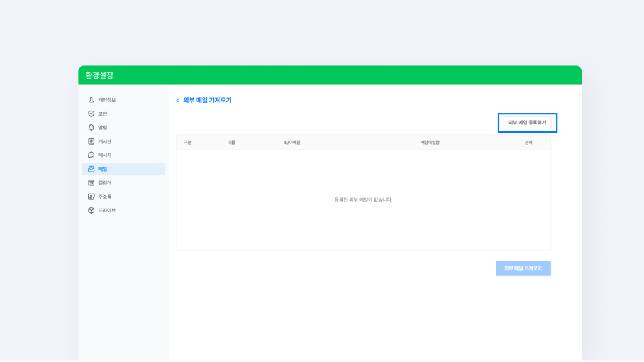644x362 pixels.
Task: Click the 등록된 외부 메일이 없습니다 message
Action: 364,200
